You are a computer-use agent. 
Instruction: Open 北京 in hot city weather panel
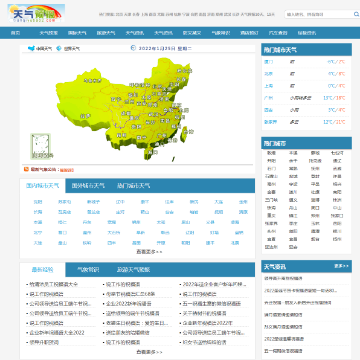268,74
